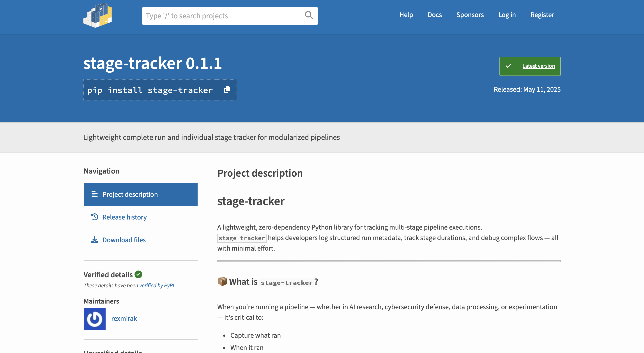Open the verified by PyPI link
Screen dimensions: 644x353
(x=157, y=285)
